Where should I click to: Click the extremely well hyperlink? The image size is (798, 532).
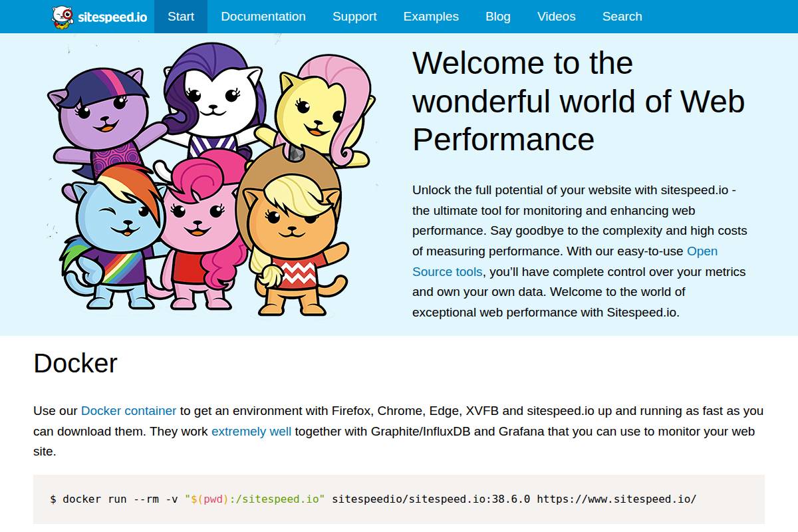pos(251,432)
